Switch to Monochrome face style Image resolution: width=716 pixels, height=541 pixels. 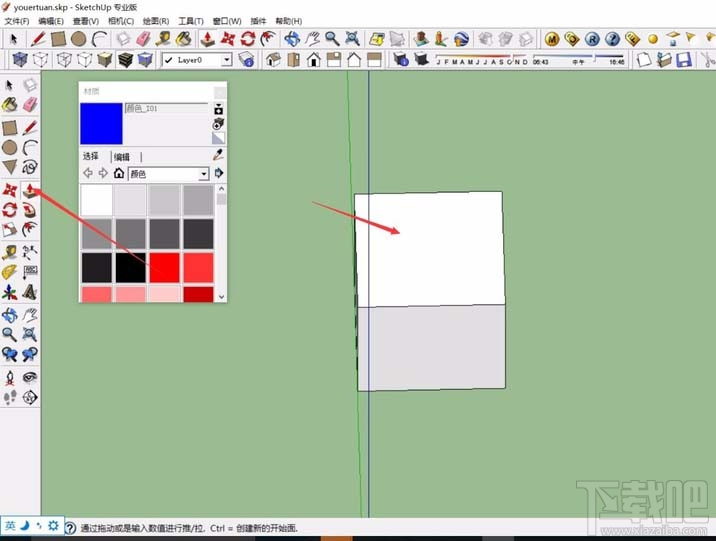(x=145, y=60)
